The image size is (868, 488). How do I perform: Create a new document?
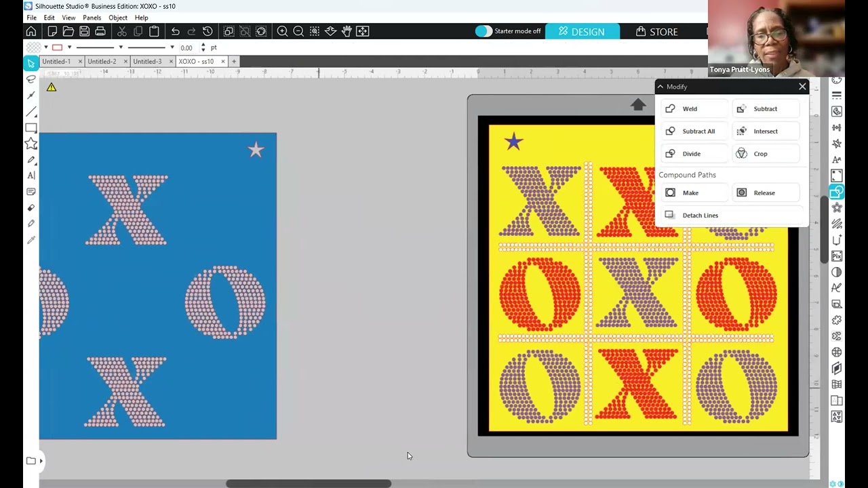point(52,31)
